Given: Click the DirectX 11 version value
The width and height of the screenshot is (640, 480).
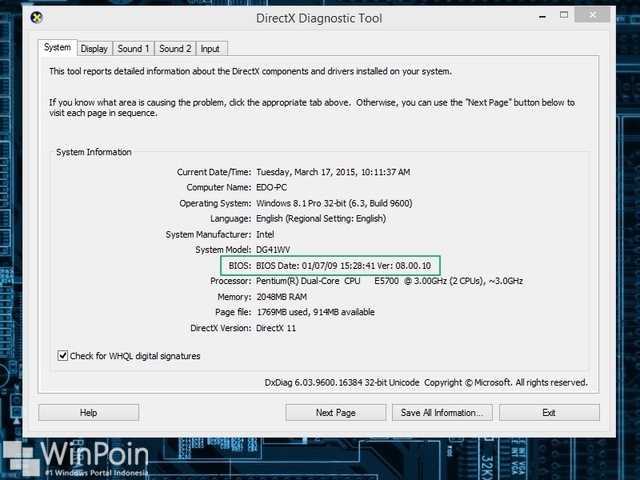Looking at the screenshot, I should (x=276, y=328).
